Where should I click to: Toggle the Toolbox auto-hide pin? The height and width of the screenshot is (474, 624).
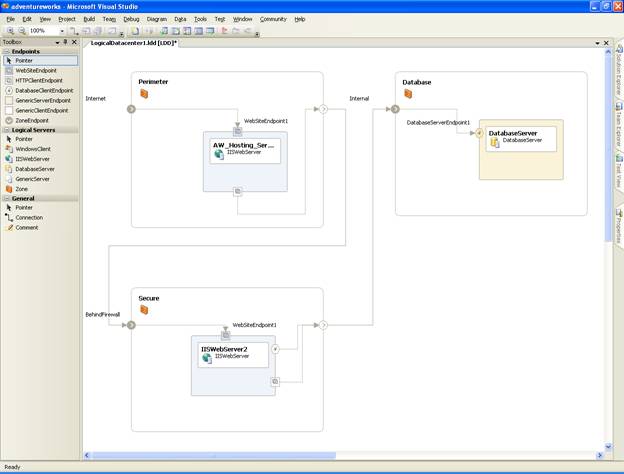[66, 42]
